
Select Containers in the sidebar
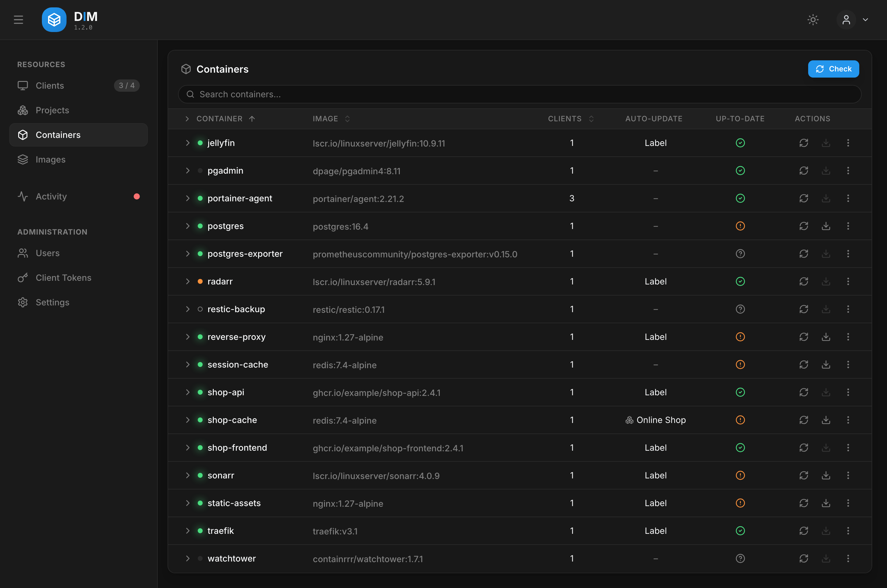pyautogui.click(x=79, y=135)
